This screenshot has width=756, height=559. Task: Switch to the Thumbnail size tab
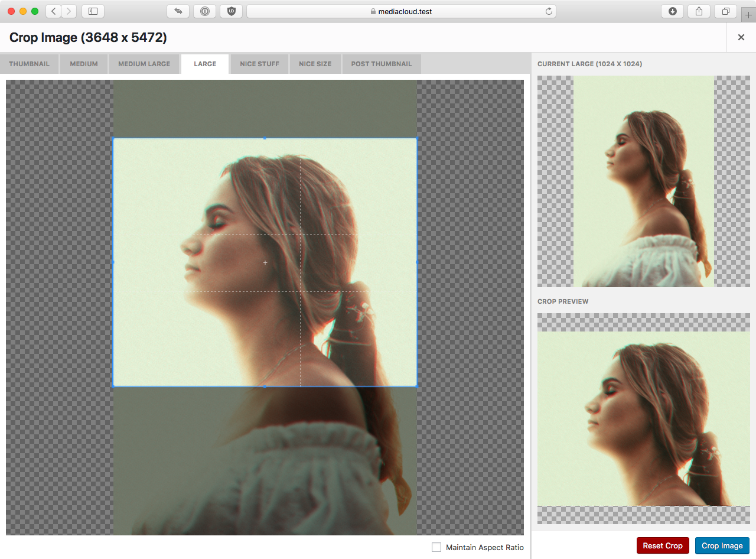pyautogui.click(x=29, y=64)
